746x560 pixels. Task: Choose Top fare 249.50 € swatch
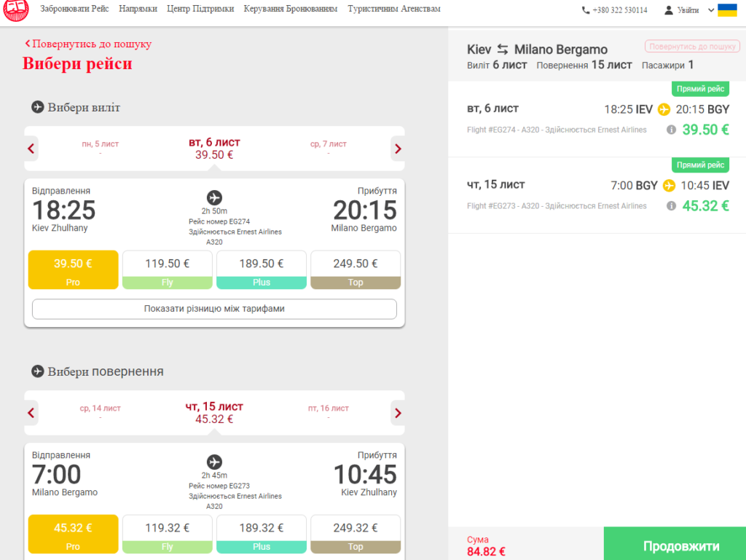pos(356,270)
